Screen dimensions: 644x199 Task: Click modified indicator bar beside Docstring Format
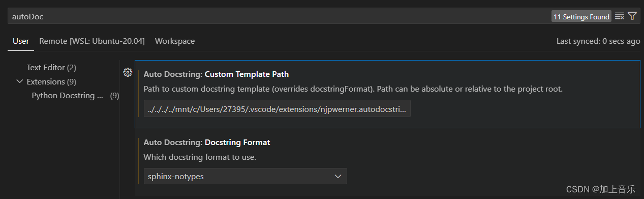138,161
